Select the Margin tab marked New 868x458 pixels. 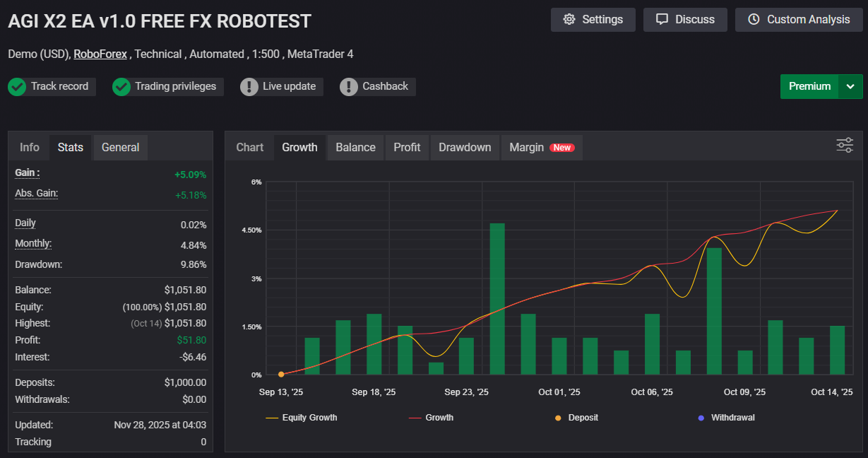click(540, 148)
